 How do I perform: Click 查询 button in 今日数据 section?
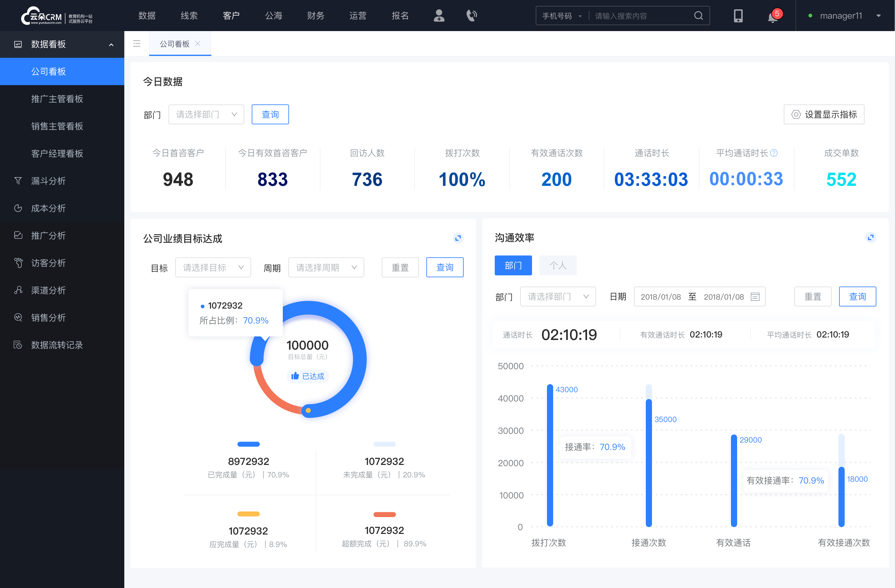tap(270, 113)
